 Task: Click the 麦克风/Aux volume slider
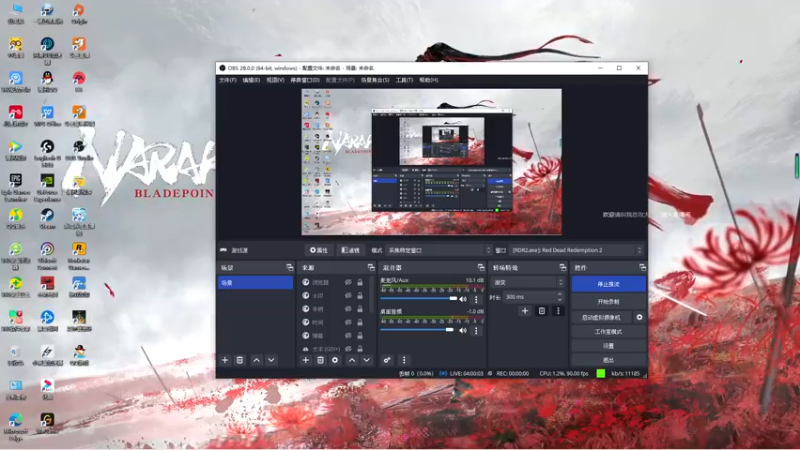pos(418,298)
